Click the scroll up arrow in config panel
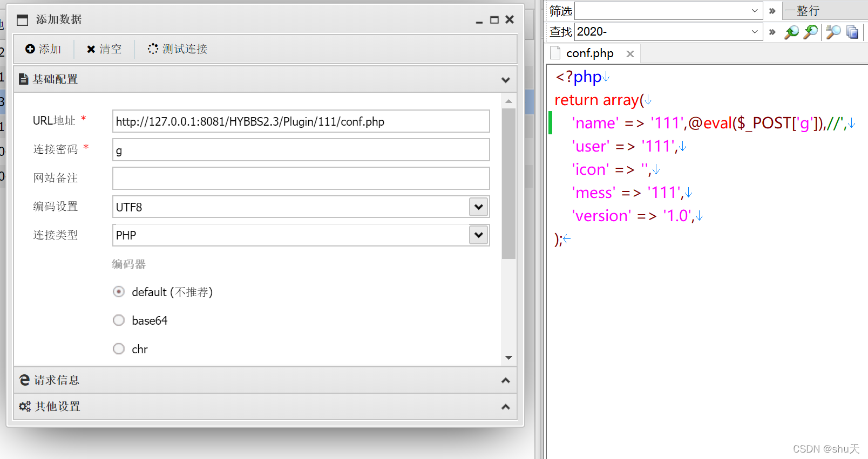 (508, 101)
